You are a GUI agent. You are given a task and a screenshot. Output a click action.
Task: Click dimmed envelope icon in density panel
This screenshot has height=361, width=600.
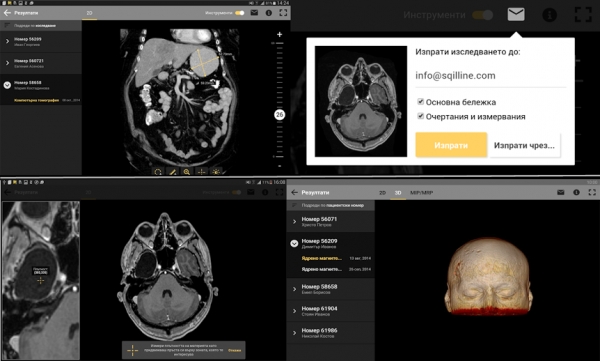(251, 192)
